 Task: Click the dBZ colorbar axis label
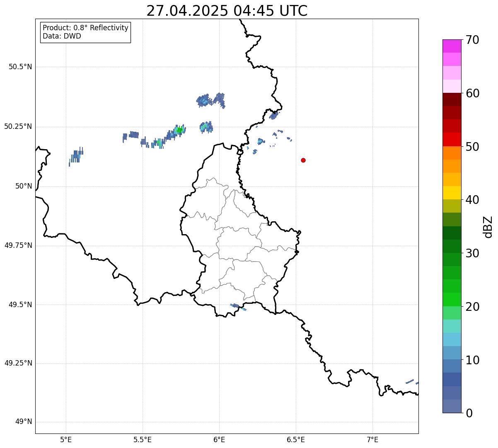tap(488, 227)
